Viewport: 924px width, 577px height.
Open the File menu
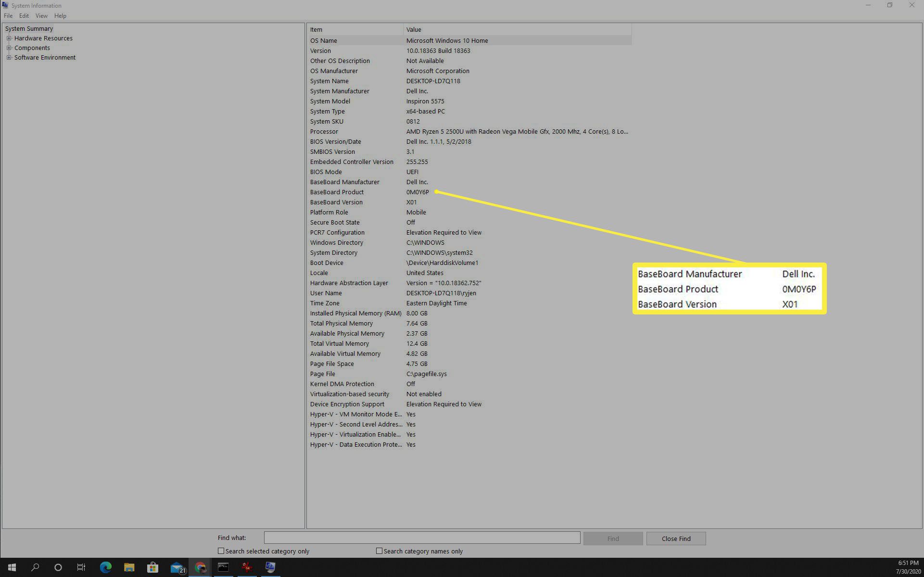pos(8,16)
